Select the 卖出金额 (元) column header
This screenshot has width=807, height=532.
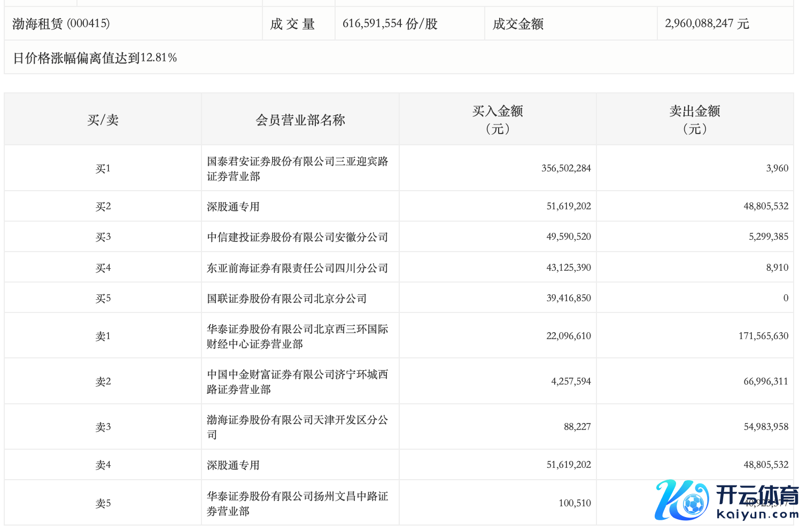[694, 120]
